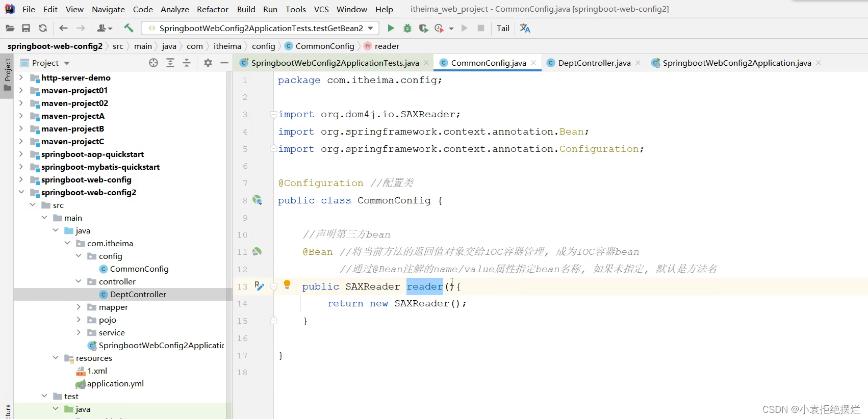Click the Spring bean gutter icon line 8

[x=258, y=200]
